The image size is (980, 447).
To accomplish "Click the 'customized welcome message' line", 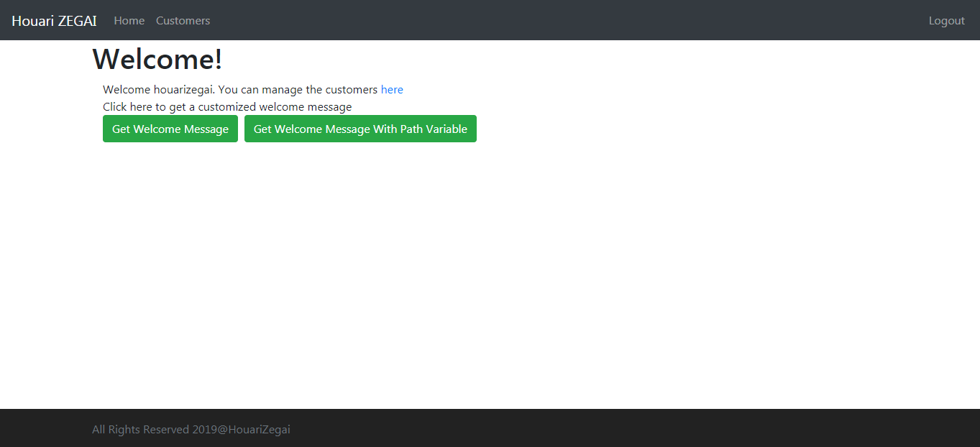I will [227, 107].
